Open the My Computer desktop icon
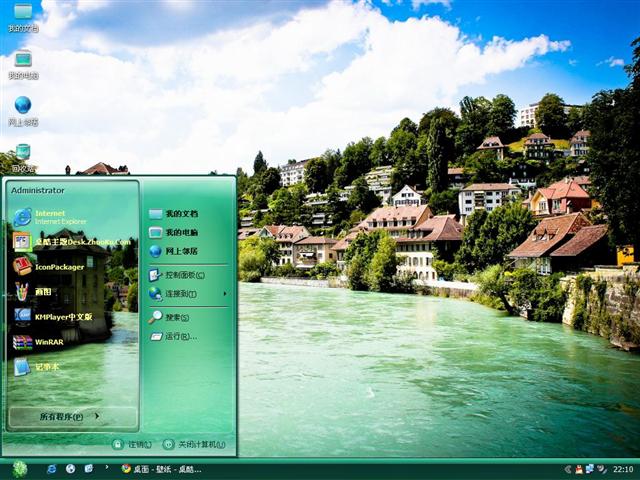 (23, 64)
